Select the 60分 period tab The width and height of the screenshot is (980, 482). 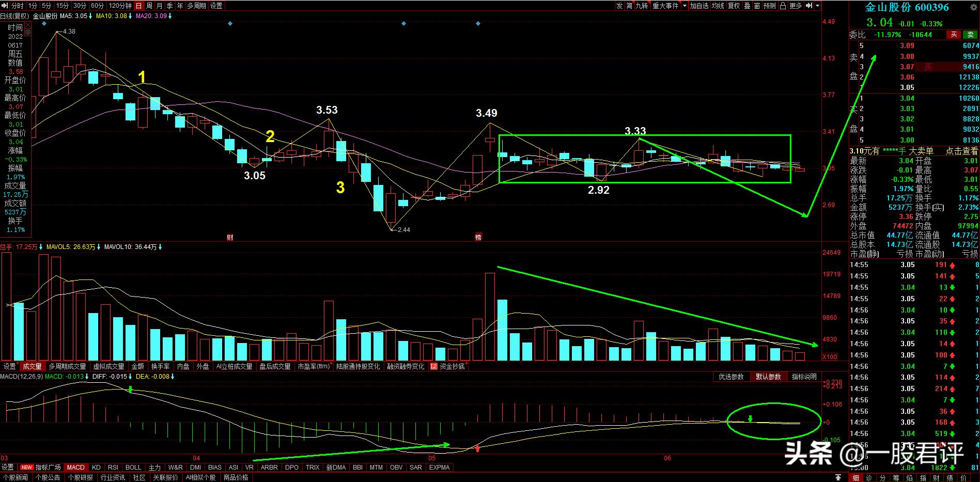point(97,6)
